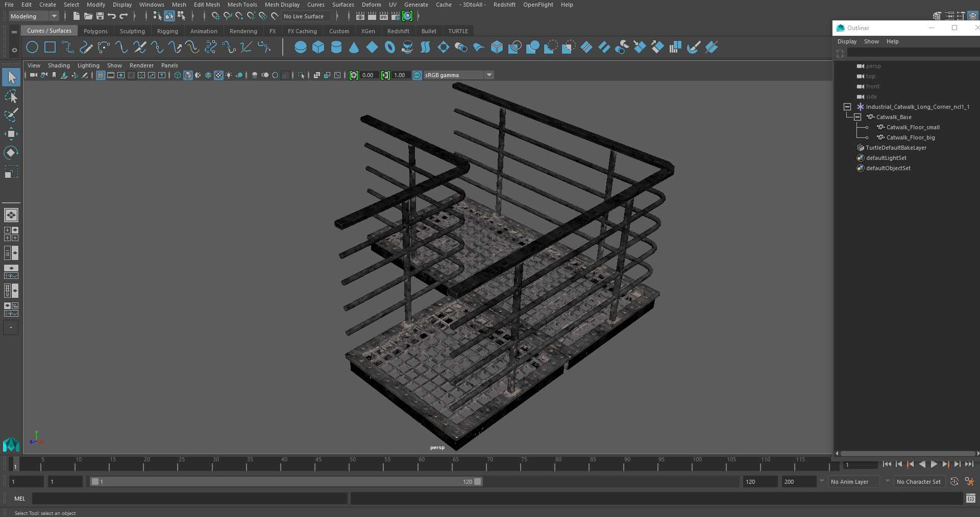Viewport: 980px width, 517px height.
Task: Open the Auto Key toggle icon
Action: pos(954,481)
